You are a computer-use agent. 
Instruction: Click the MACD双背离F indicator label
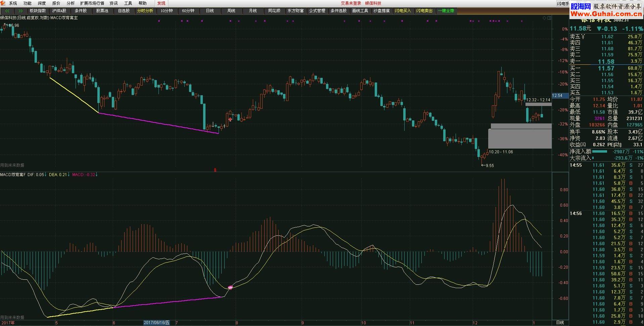(x=13, y=174)
